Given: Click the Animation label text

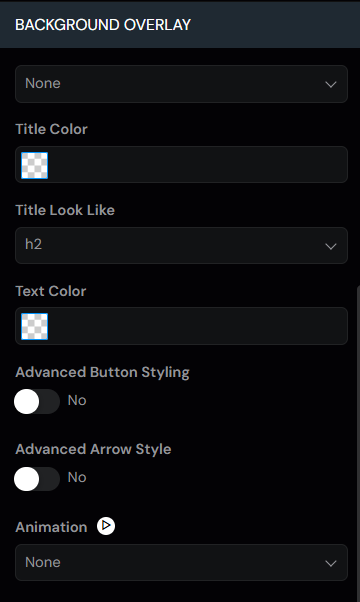Looking at the screenshot, I should point(51,527).
